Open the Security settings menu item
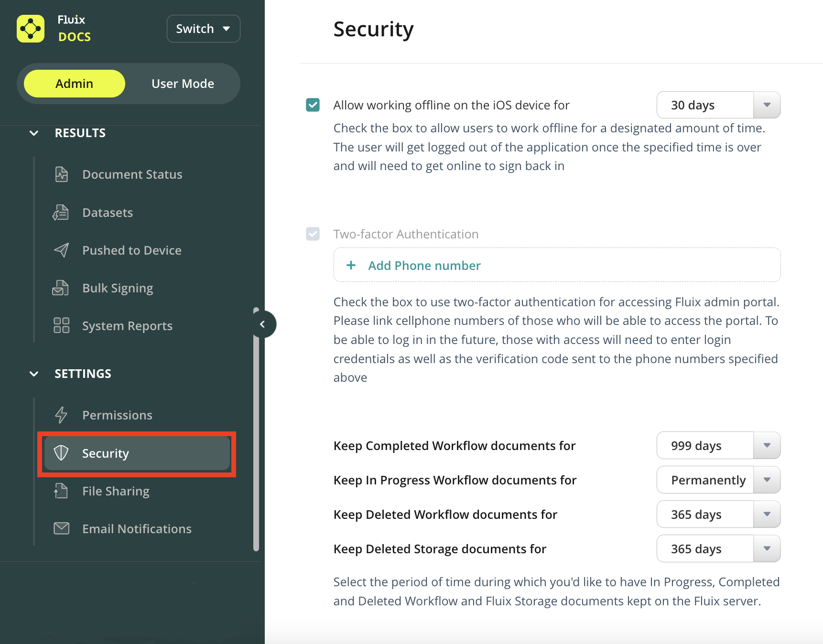Screen dimensions: 823x644 coord(137,453)
